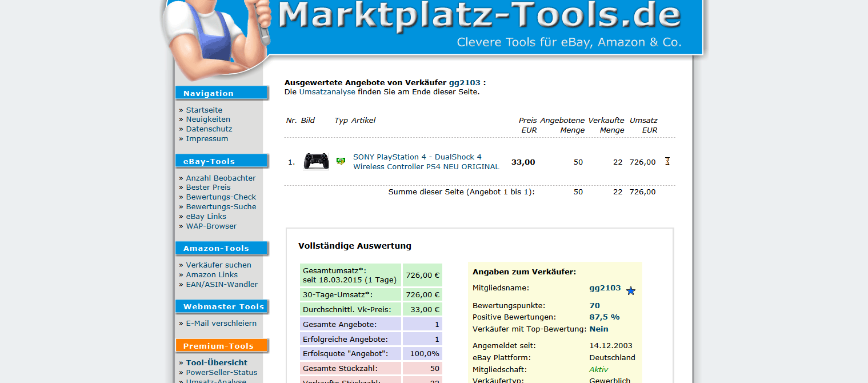Open Verkäufer suchen under Amazon-Tools
Viewport: 868px width, 383px height.
point(218,265)
